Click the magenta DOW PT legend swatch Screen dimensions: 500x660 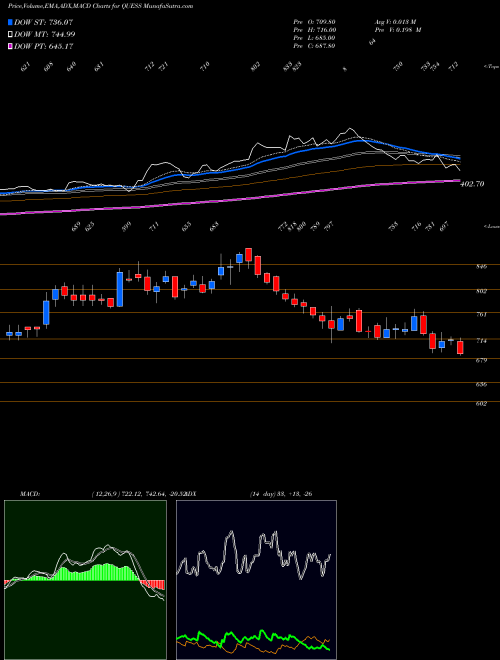[x=10, y=46]
